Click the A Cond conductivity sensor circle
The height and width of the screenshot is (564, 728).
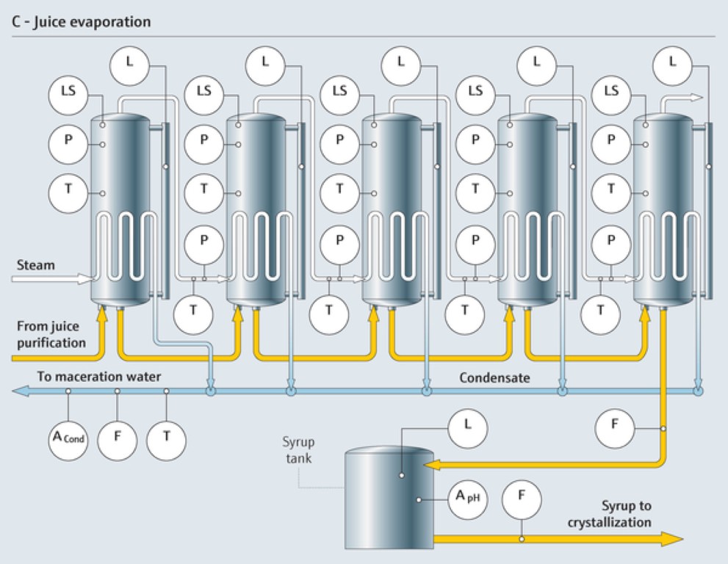click(68, 441)
